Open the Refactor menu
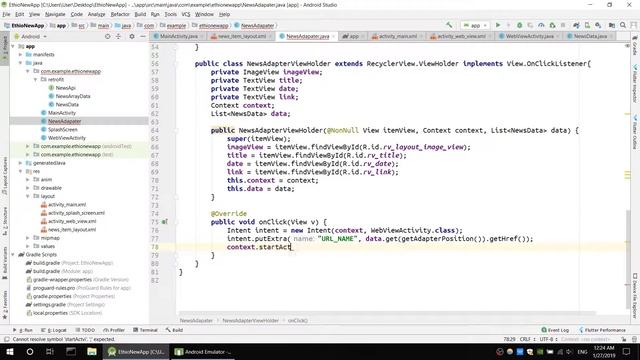The image size is (640, 360). tap(120, 14)
